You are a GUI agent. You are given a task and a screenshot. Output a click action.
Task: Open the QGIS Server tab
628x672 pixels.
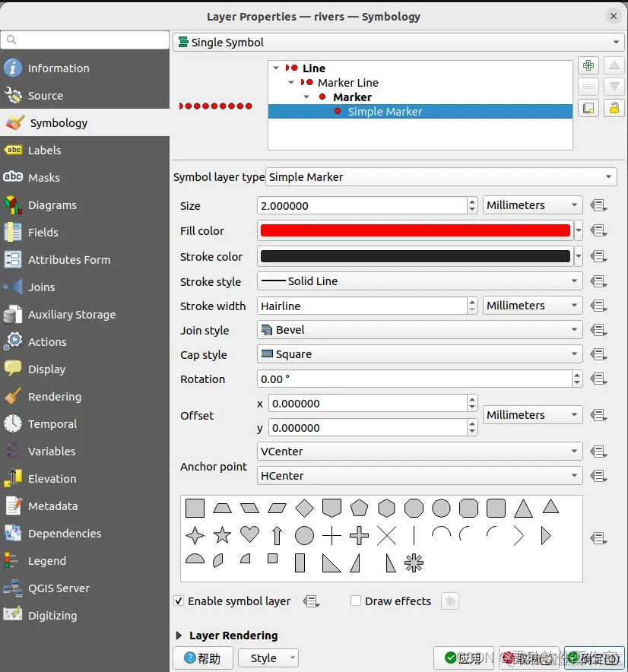(x=85, y=588)
